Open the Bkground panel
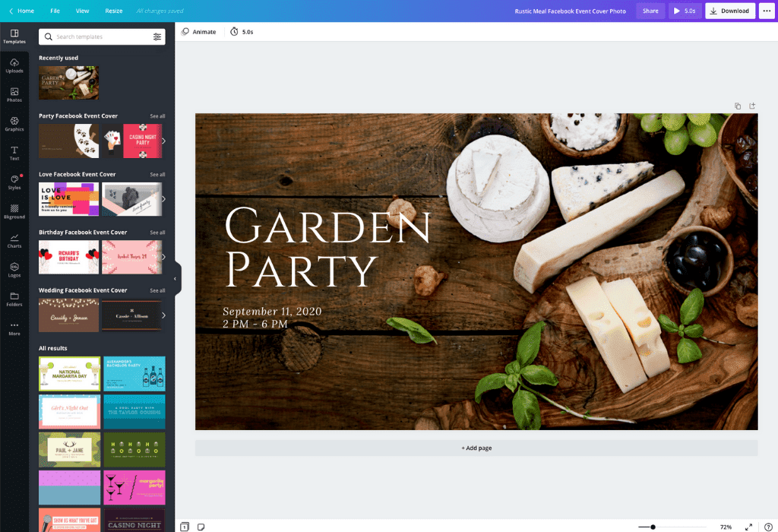Viewport: 778px width, 532px height. tap(14, 211)
